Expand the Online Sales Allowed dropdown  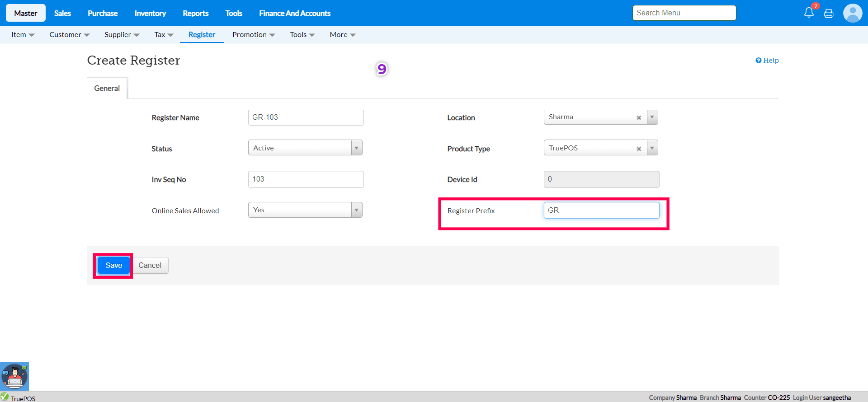coord(357,210)
